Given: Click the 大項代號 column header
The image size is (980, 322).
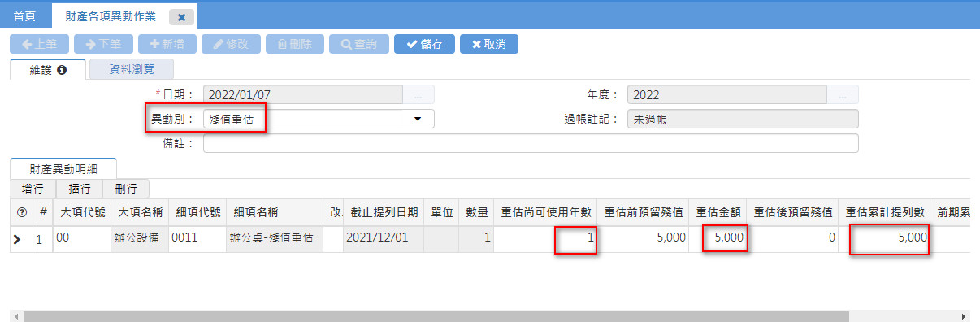Looking at the screenshot, I should tap(82, 212).
